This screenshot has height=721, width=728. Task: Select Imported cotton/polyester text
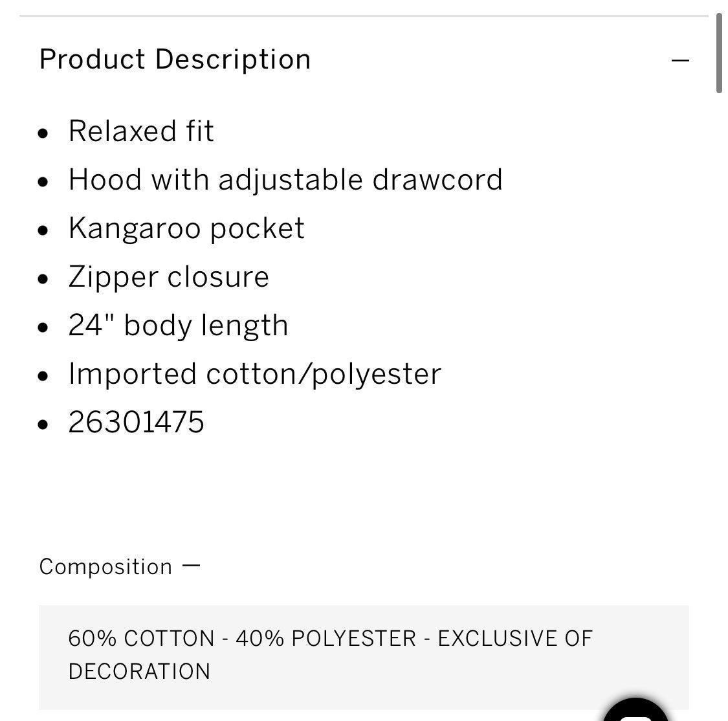coord(255,374)
